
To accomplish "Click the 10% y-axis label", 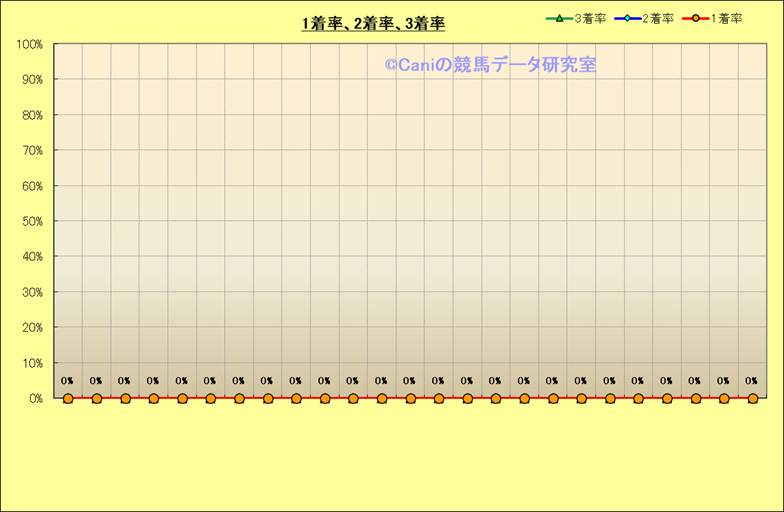I will click(x=31, y=364).
